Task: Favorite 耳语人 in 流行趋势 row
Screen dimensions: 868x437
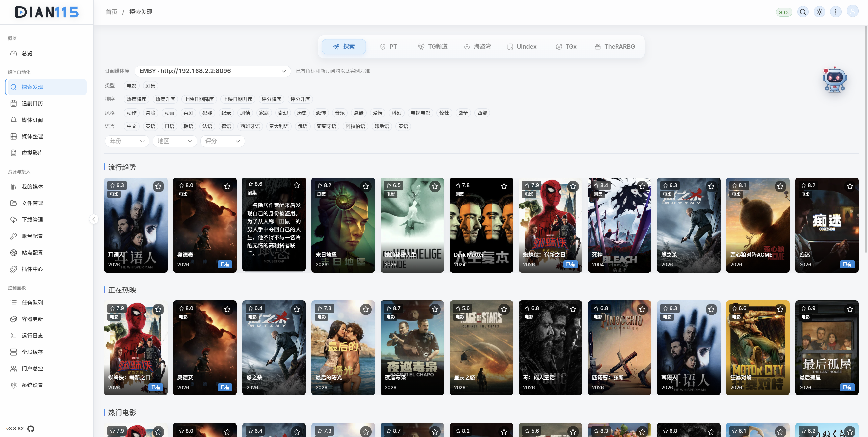Action: [x=158, y=186]
